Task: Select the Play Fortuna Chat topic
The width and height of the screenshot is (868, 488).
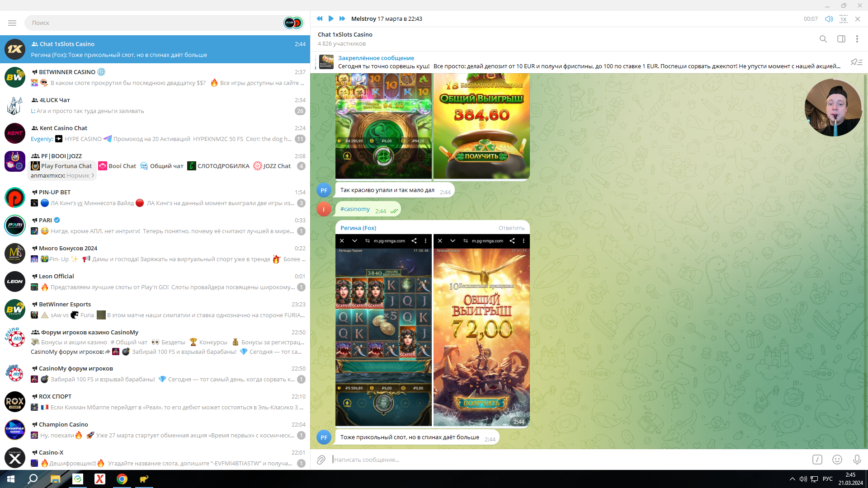Action: 66,166
